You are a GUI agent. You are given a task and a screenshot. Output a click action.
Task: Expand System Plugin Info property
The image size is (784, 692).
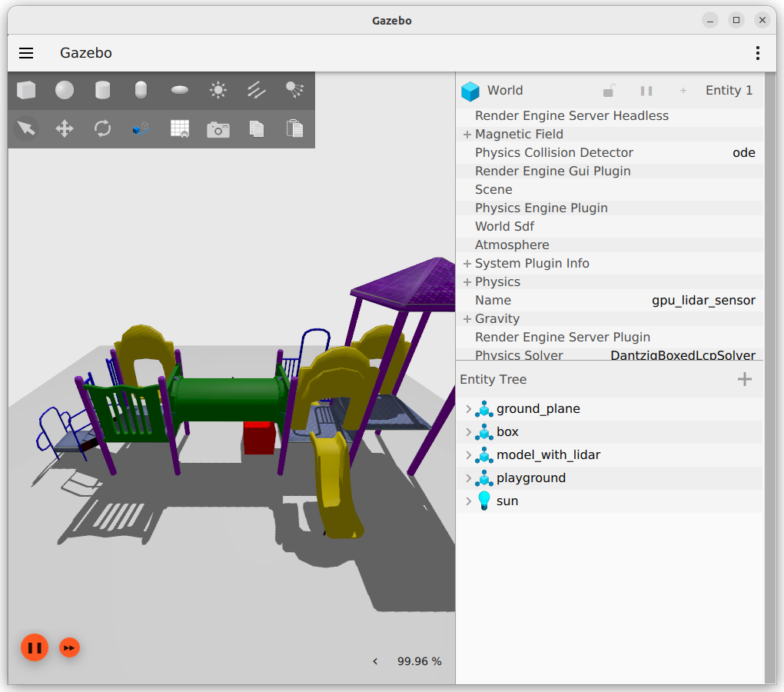467,264
